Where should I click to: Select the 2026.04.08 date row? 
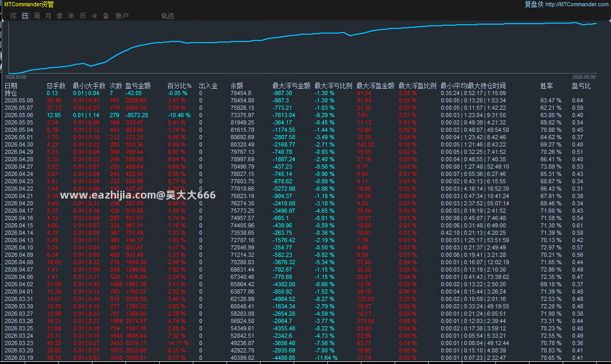pos(19,262)
